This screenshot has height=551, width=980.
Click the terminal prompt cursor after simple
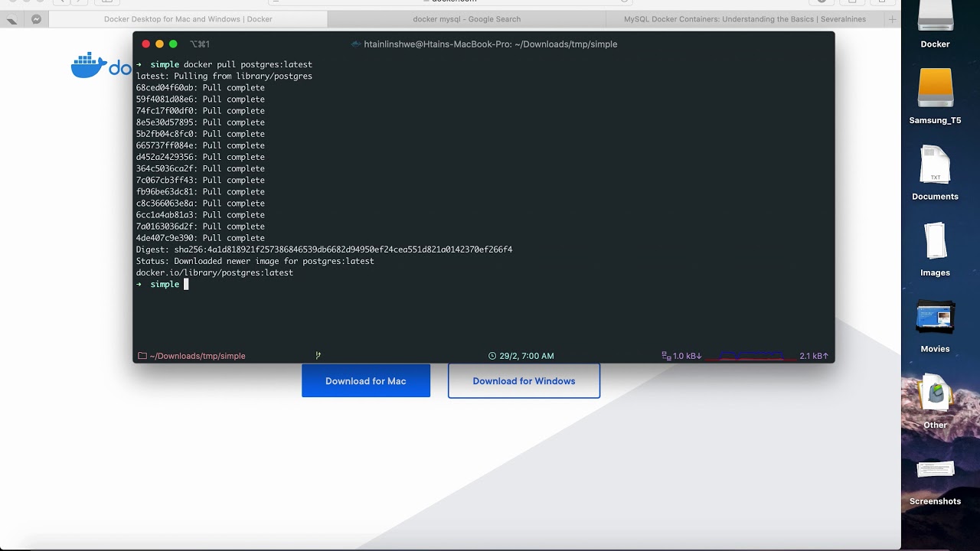pyautogui.click(x=186, y=284)
